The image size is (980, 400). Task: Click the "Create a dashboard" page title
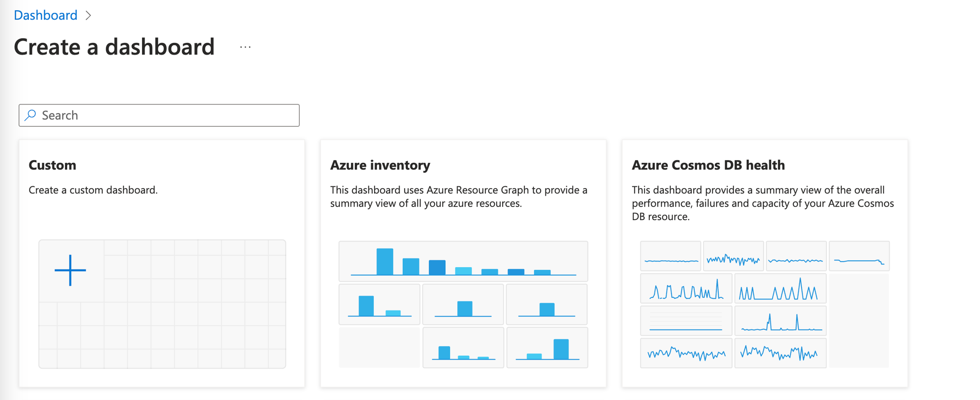click(114, 47)
